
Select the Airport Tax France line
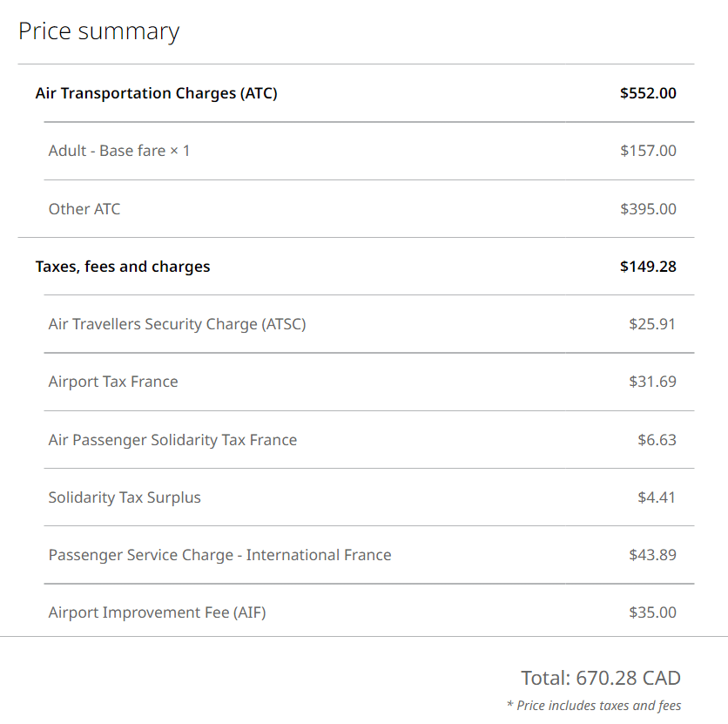pos(113,382)
